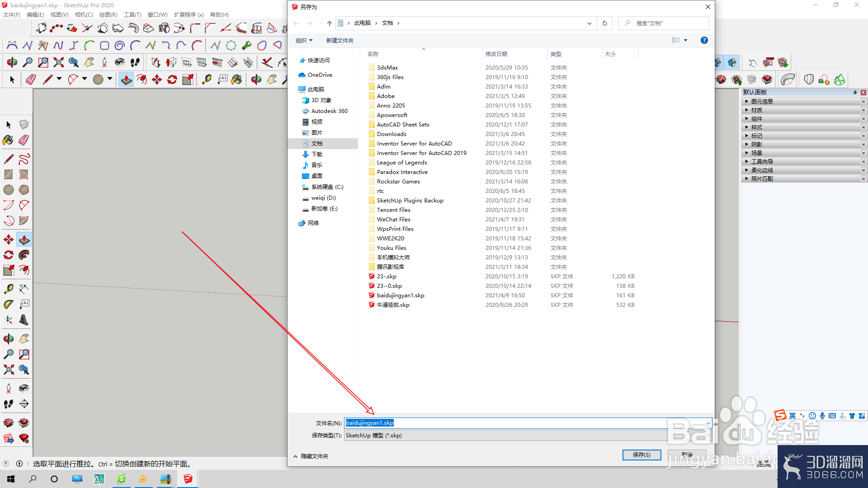The width and height of the screenshot is (868, 488).
Task: Open the address path dropdown
Action: (x=589, y=23)
